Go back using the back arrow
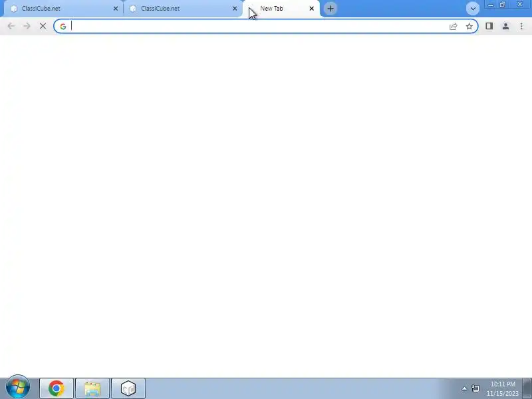This screenshot has width=532, height=399. click(11, 26)
